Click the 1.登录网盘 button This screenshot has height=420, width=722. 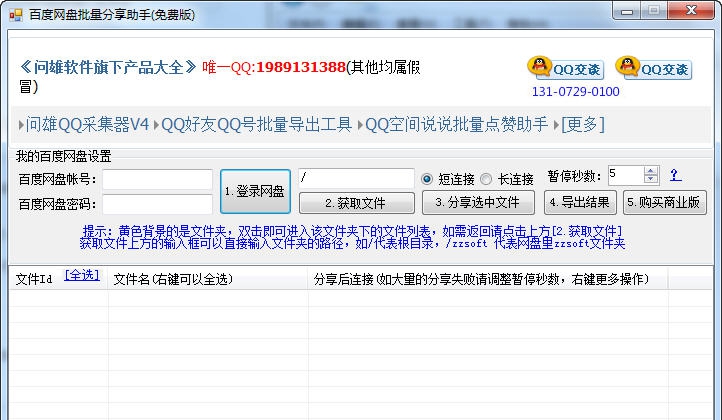point(255,191)
